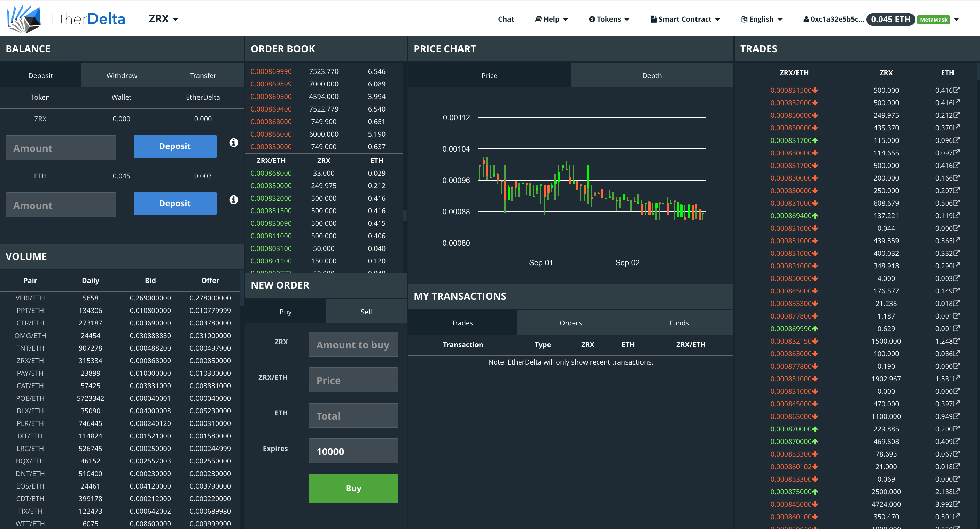This screenshot has height=529, width=980.
Task: Click info icon beside ZRX Deposit button
Action: point(234,143)
